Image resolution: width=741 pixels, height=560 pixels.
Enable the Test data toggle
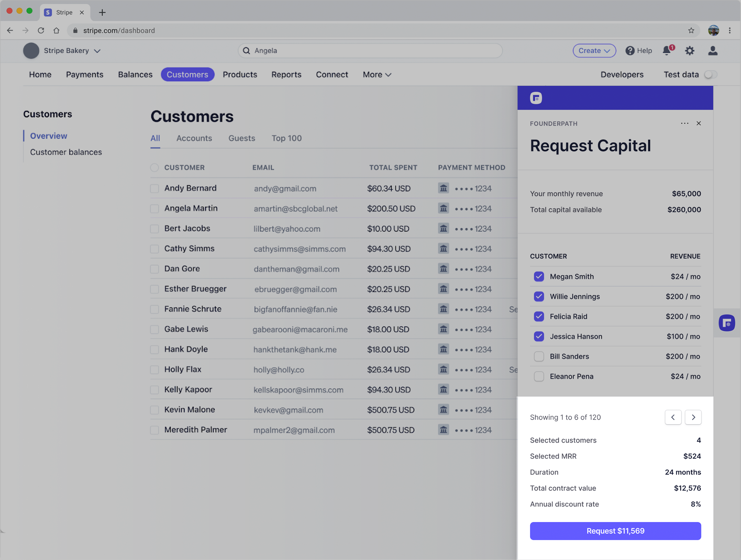point(710,74)
